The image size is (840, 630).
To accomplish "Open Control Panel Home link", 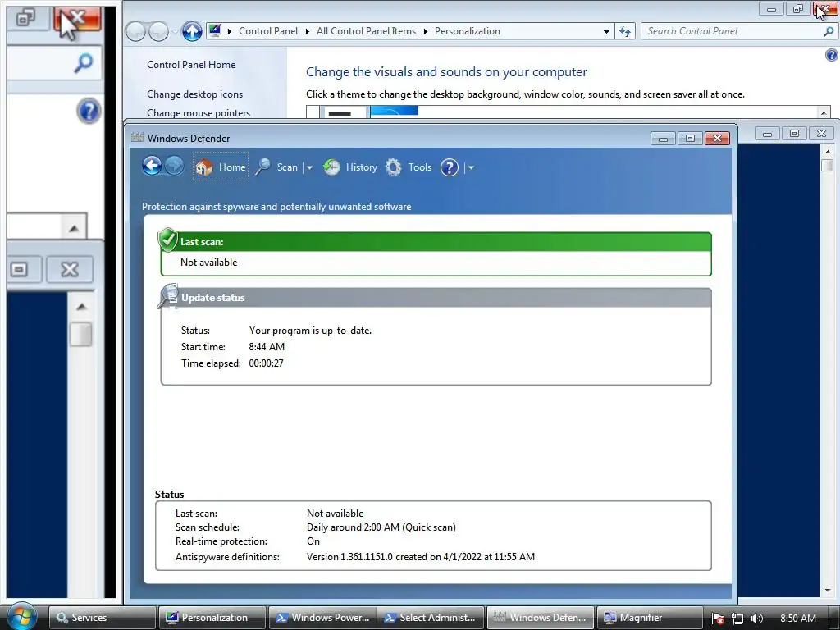I will [191, 64].
